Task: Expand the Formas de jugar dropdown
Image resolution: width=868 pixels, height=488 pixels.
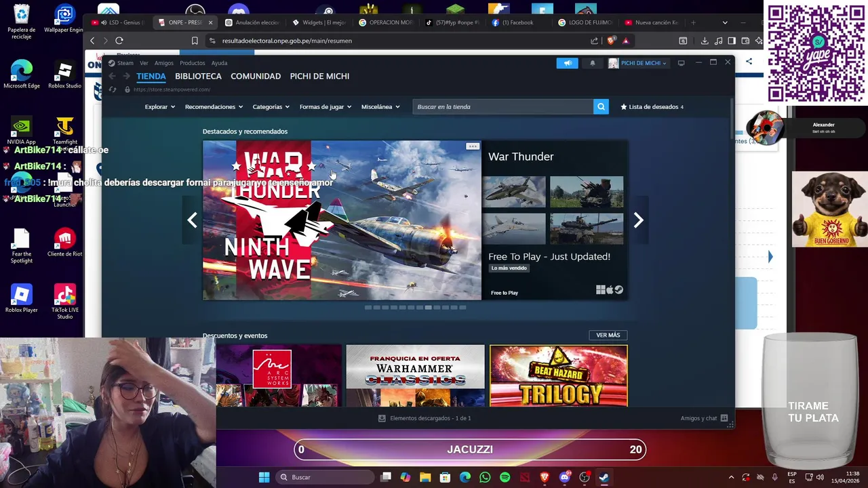Action: tap(325, 106)
